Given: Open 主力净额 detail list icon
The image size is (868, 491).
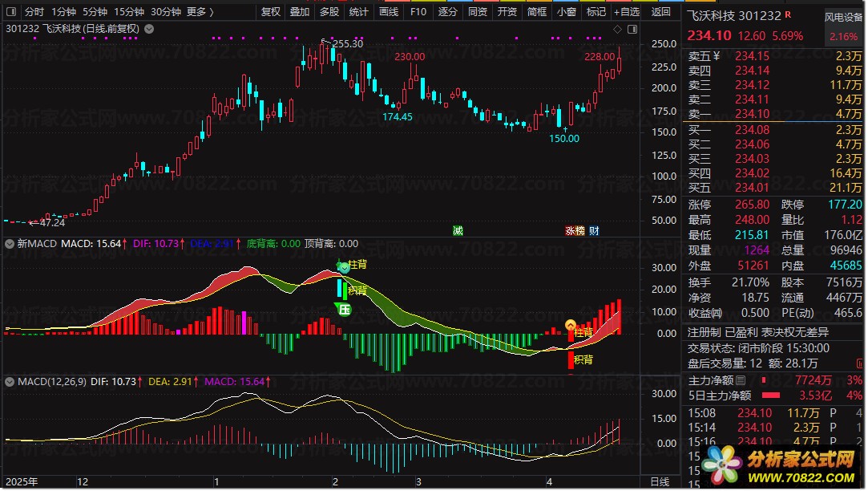Looking at the screenshot, I should (x=741, y=380).
